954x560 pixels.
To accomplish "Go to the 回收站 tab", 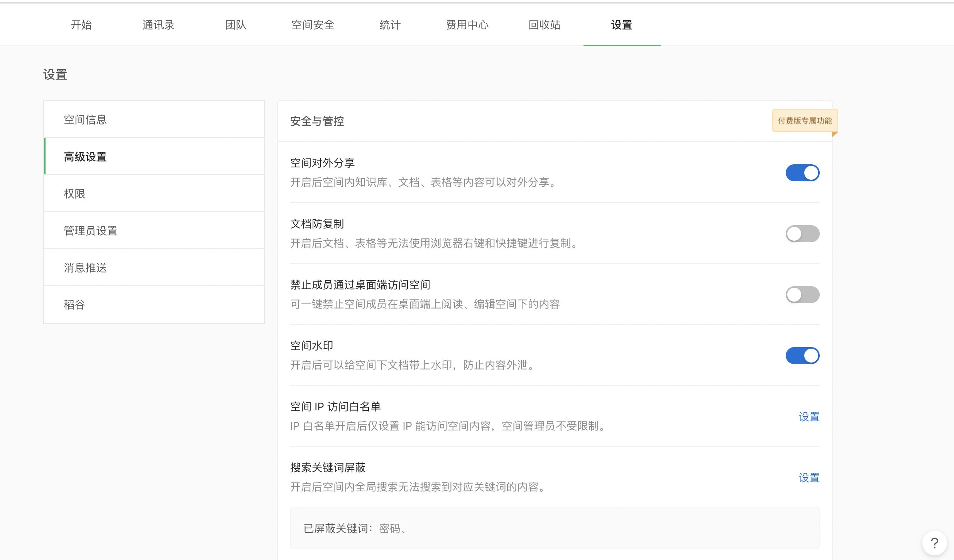I will click(x=545, y=25).
